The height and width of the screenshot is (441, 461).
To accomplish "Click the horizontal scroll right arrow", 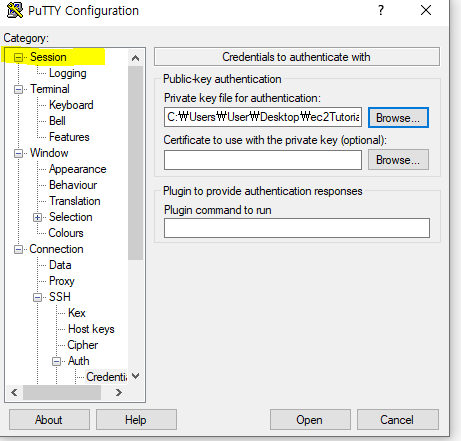I will [118, 393].
